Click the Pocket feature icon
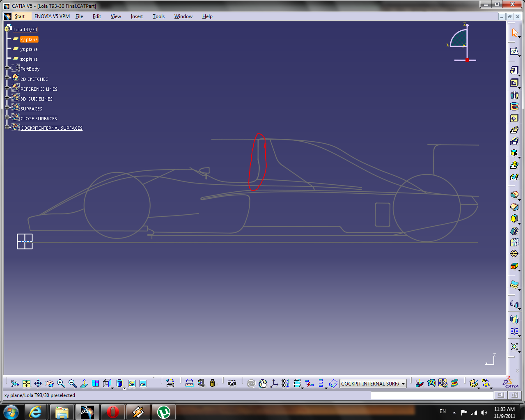525x420 pixels. (x=514, y=83)
